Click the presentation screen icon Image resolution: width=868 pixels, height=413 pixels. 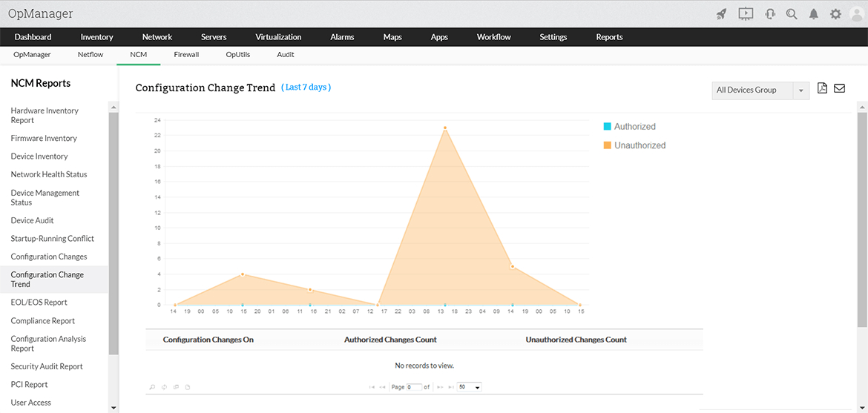tap(746, 14)
